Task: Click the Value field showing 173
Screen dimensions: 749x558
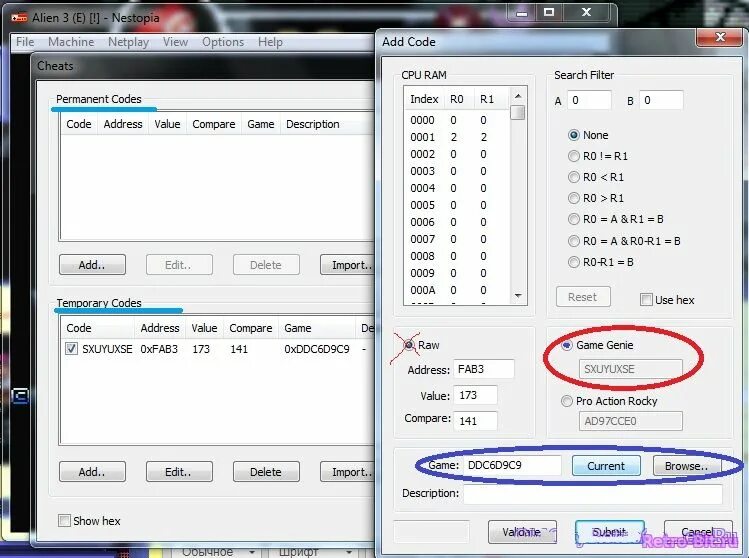Action: 475,395
